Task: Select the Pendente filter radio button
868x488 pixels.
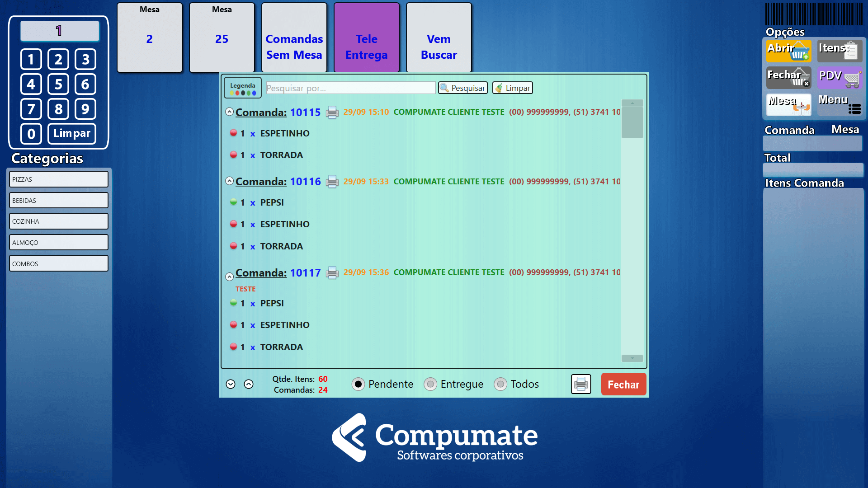Action: pyautogui.click(x=358, y=384)
